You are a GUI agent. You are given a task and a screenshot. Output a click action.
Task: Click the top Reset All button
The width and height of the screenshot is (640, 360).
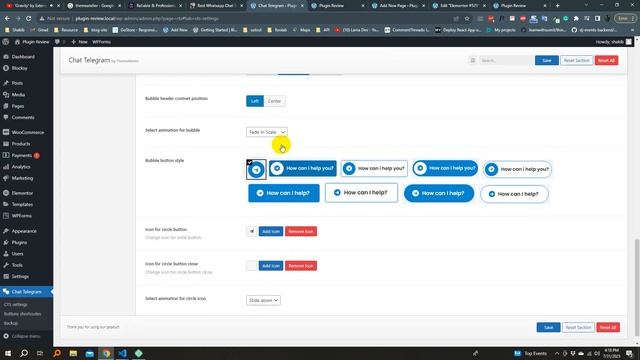(x=606, y=60)
